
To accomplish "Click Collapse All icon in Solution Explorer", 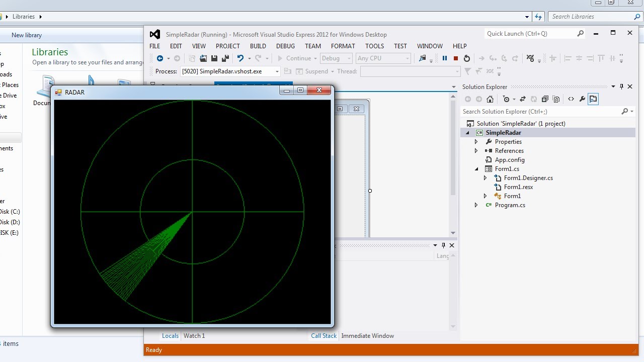I will pyautogui.click(x=545, y=99).
